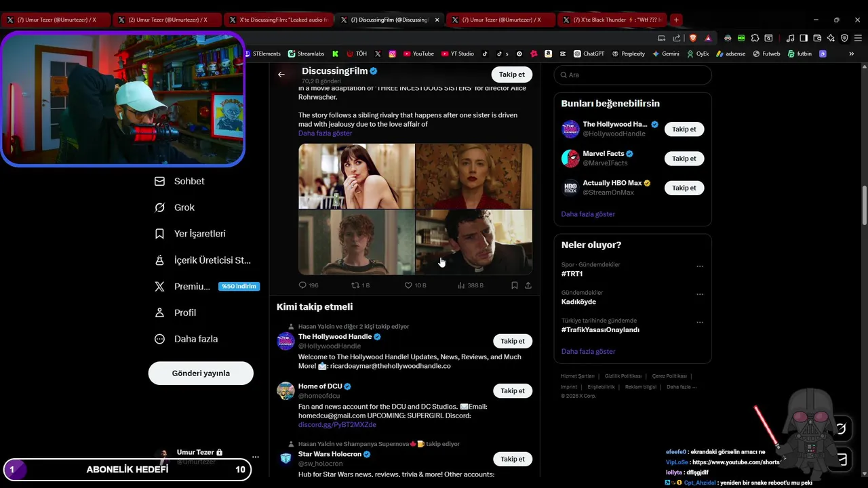Open replies on the post with 196 comments

(309, 285)
